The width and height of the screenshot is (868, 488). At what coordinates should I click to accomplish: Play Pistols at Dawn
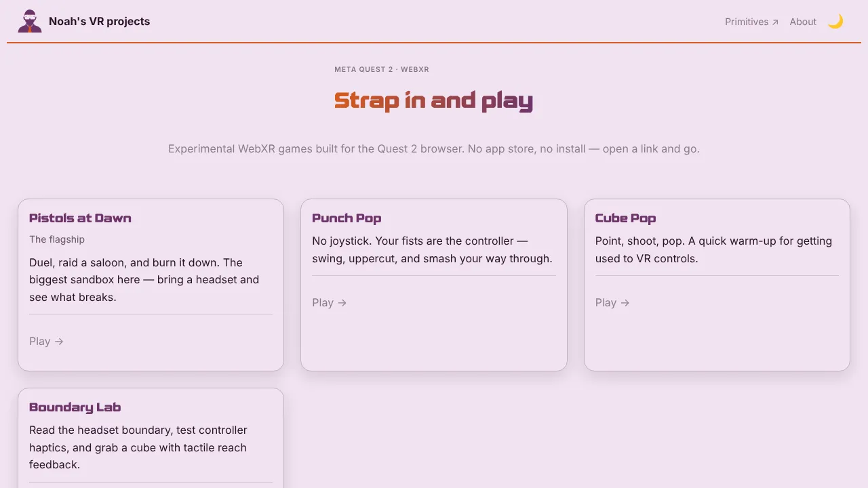tap(46, 341)
